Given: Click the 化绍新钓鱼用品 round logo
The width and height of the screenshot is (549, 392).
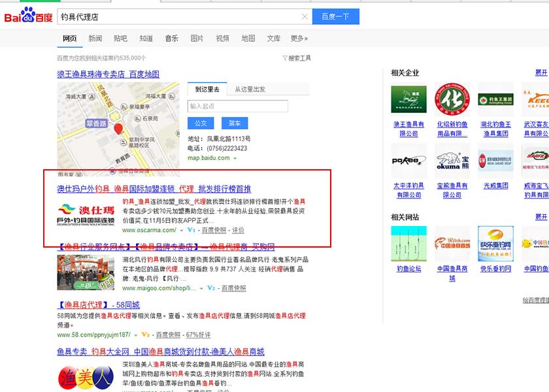Looking at the screenshot, I should (452, 99).
